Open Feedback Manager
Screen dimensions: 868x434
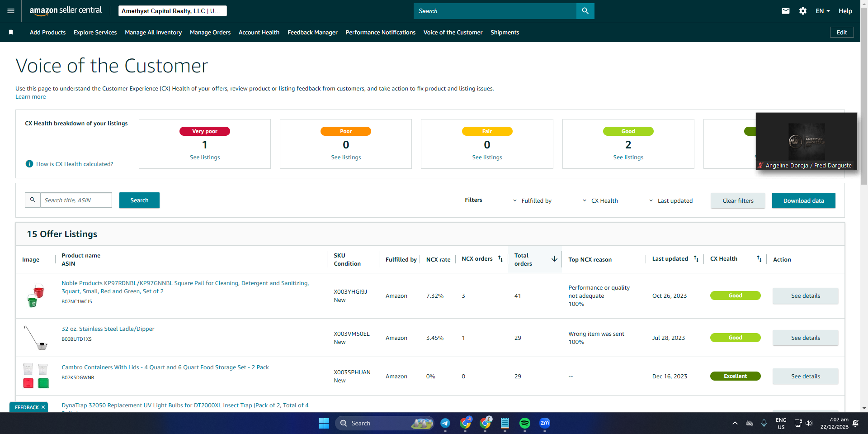click(312, 32)
